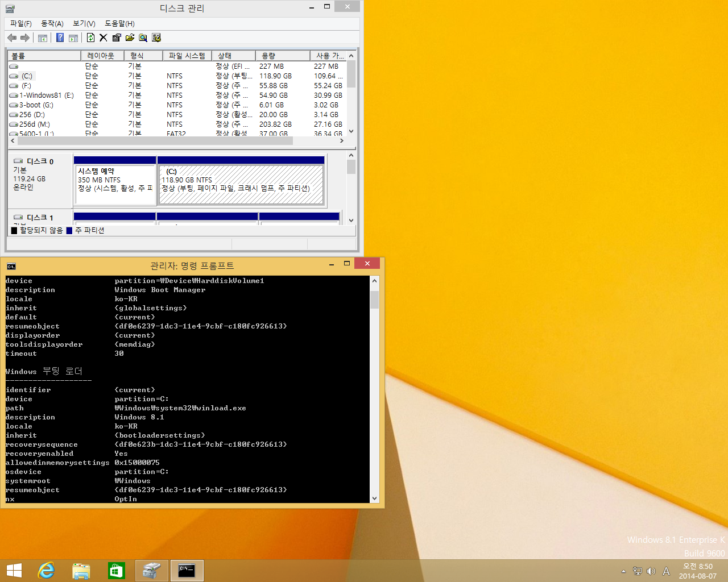The width and height of the screenshot is (728, 582).
Task: Switch to Disk Management taskbar button
Action: click(x=152, y=571)
